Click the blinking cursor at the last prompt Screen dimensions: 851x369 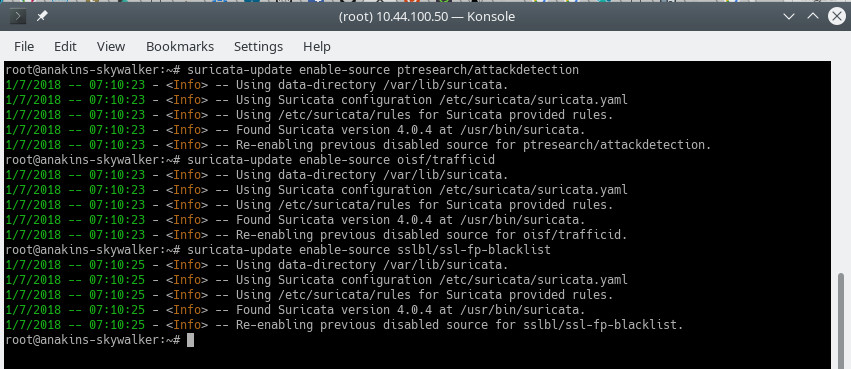pyautogui.click(x=190, y=340)
